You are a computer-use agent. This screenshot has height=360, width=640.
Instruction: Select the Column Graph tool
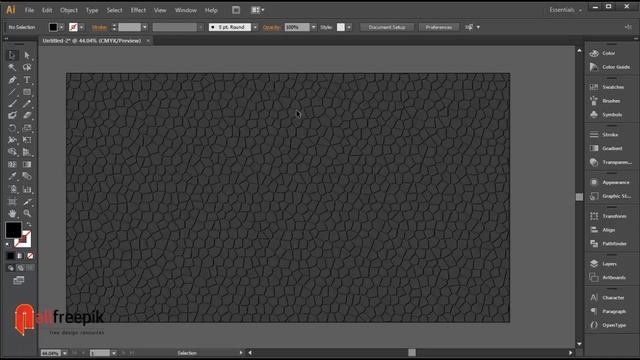(x=27, y=189)
